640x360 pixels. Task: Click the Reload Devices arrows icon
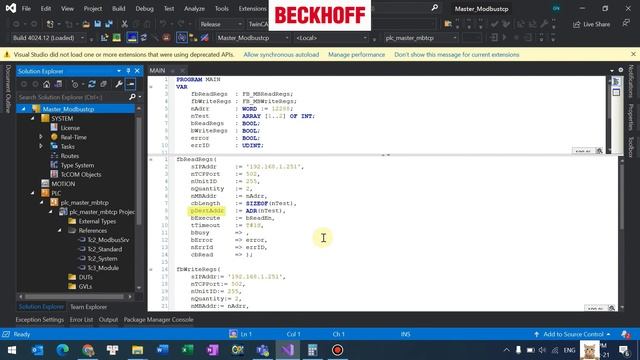[144, 38]
